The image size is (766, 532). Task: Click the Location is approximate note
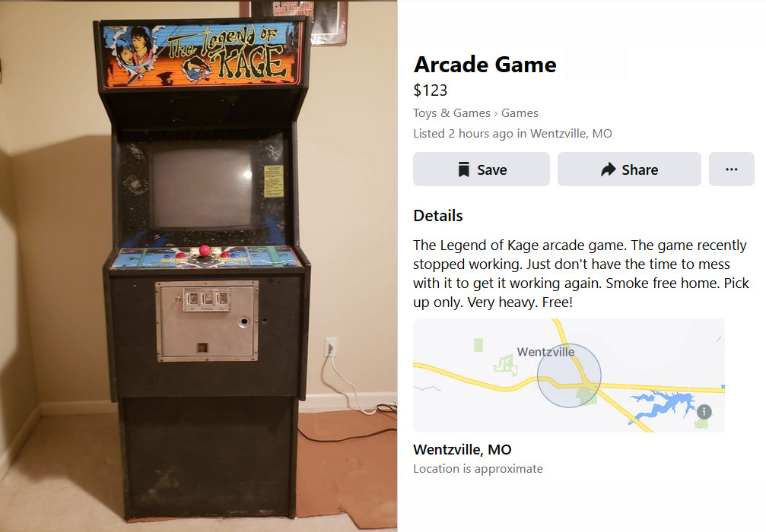click(478, 469)
